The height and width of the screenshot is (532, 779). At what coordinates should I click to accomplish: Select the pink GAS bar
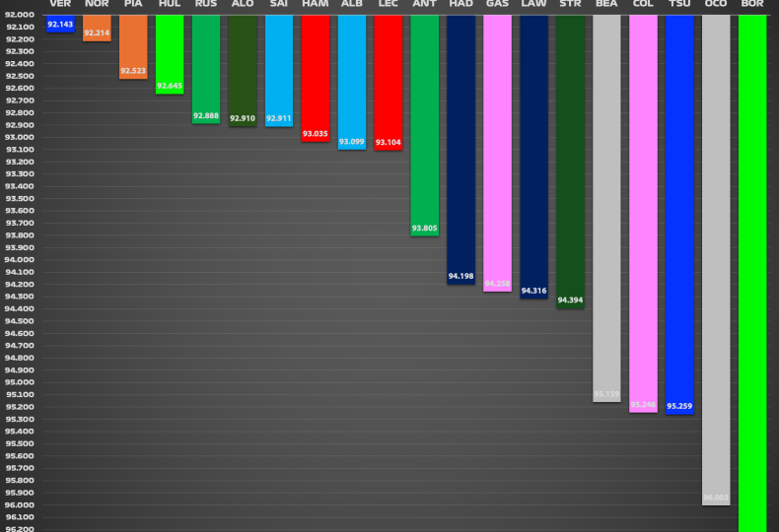coord(498,148)
